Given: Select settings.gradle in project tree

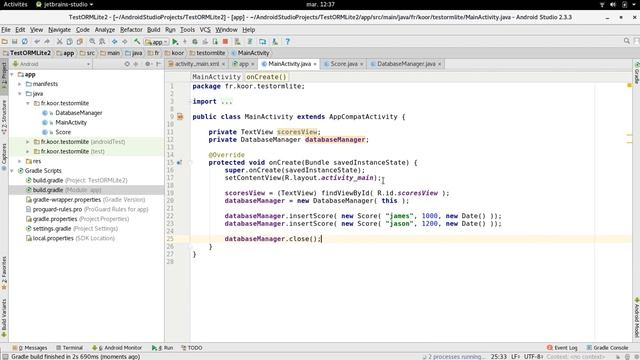Looking at the screenshot, I should (x=52, y=229).
